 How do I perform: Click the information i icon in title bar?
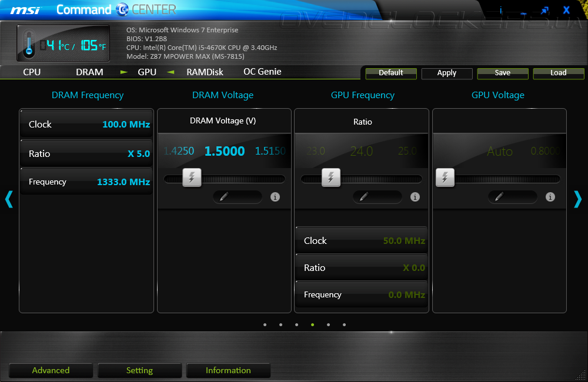click(501, 10)
